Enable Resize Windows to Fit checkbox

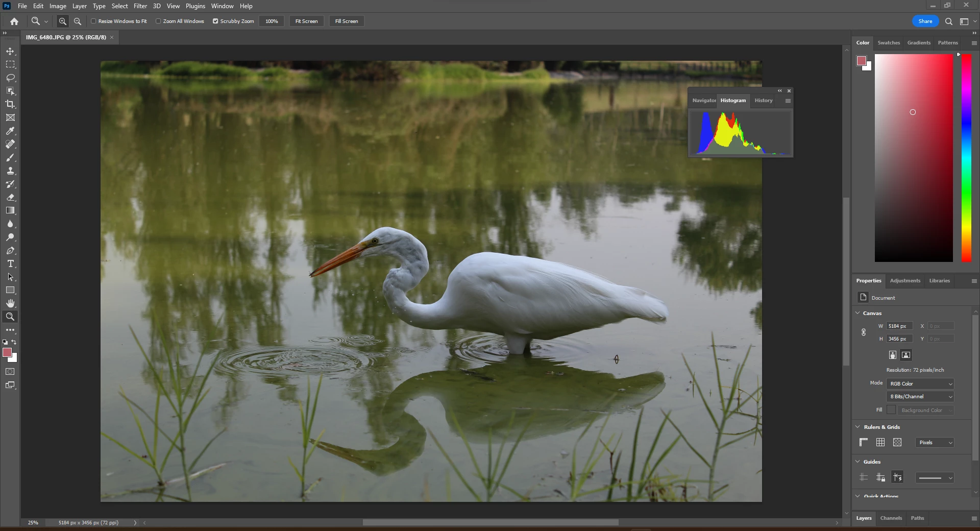[93, 21]
